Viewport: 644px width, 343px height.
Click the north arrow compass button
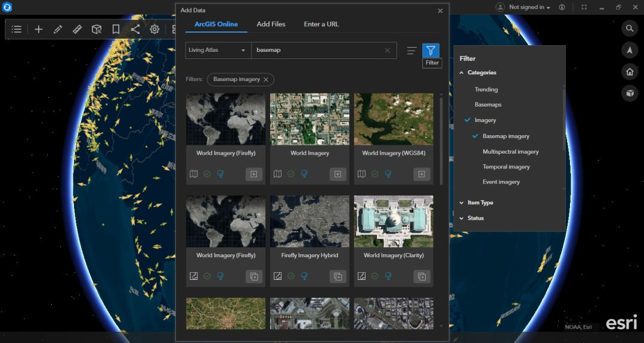(629, 51)
